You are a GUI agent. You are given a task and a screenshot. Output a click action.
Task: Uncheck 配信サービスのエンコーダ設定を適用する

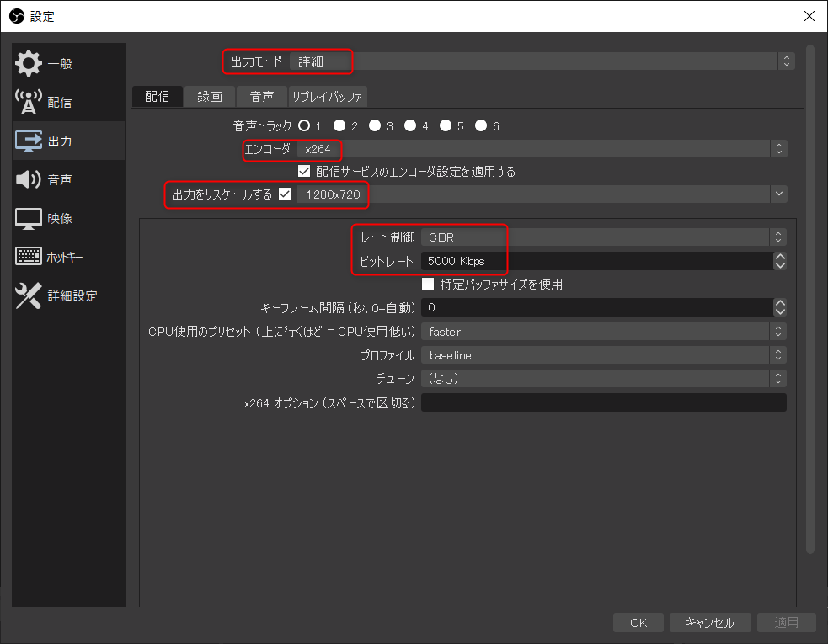(303, 172)
